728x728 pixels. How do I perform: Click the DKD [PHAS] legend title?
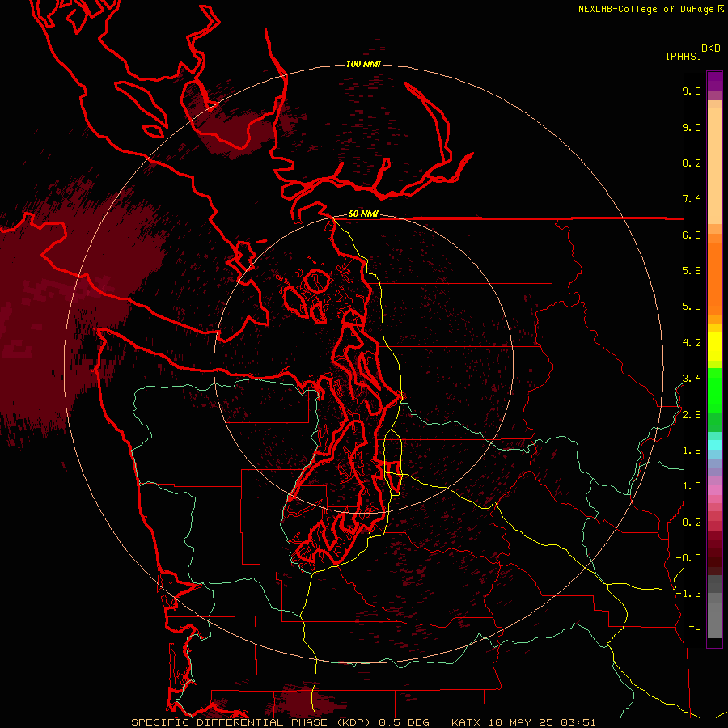point(692,53)
